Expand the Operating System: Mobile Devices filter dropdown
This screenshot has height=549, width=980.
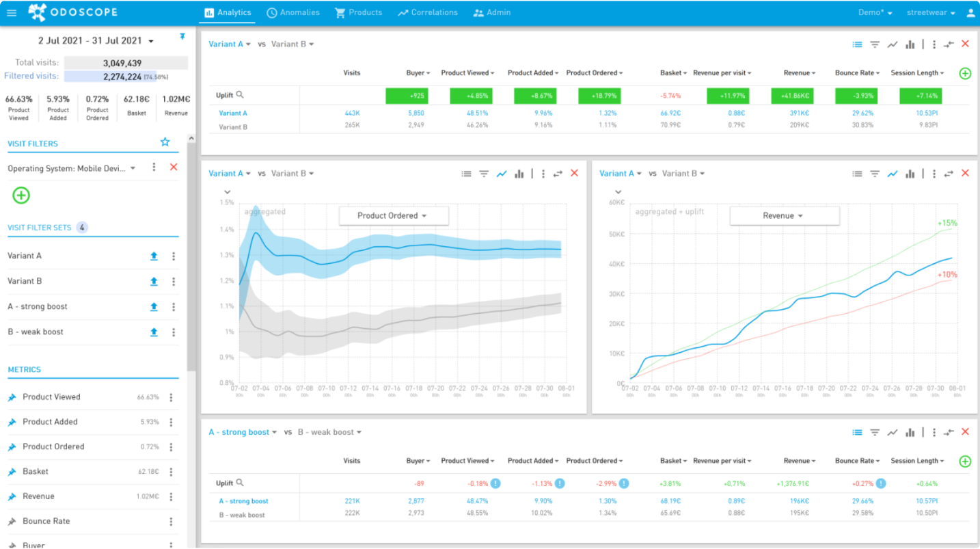[x=133, y=168]
